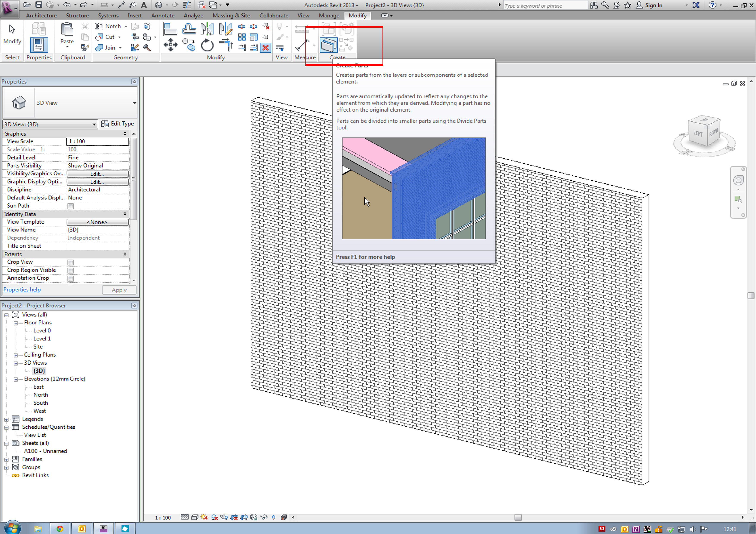Screen dimensions: 756x534
Task: Select the Move tool in Modify panel
Action: 170,45
